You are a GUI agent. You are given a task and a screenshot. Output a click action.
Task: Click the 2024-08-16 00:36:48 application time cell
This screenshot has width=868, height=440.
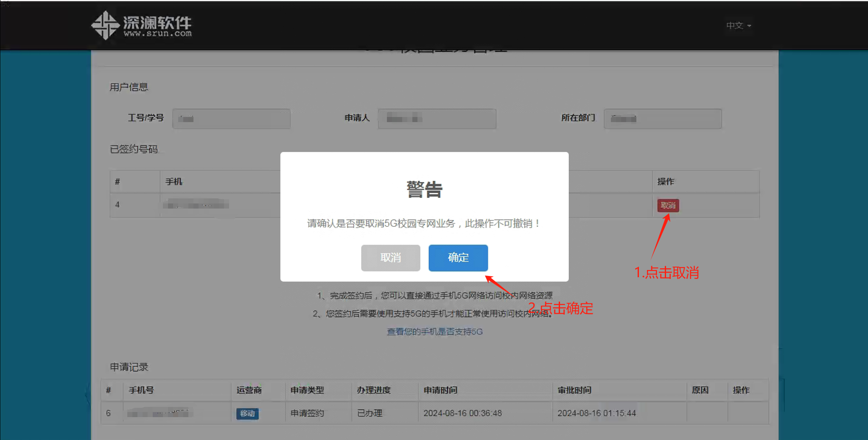(462, 413)
